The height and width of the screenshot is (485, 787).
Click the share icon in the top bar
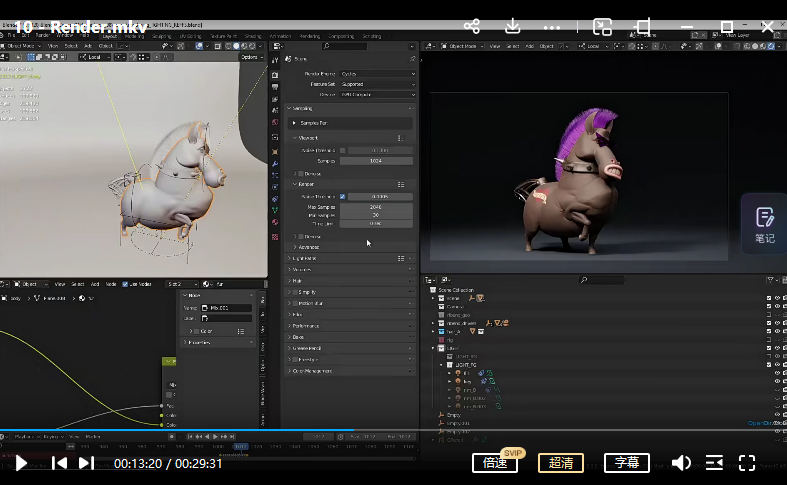coord(473,27)
